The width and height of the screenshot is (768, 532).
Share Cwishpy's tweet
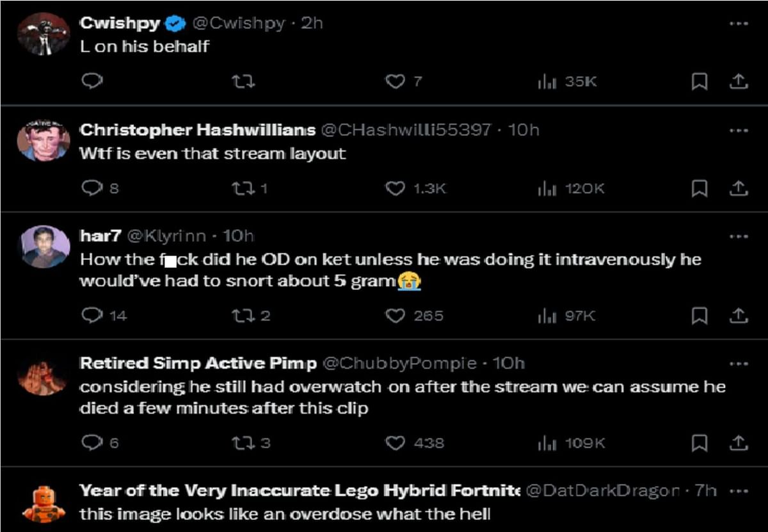(x=738, y=81)
